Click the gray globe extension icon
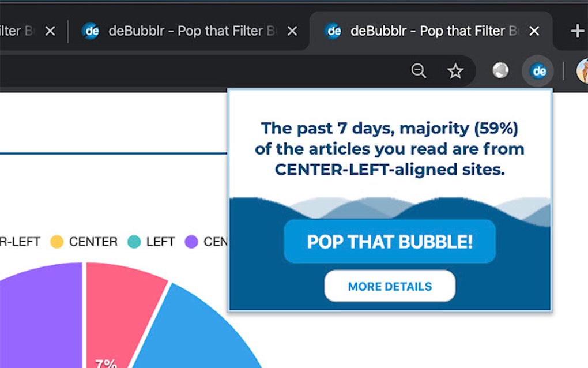 point(500,70)
